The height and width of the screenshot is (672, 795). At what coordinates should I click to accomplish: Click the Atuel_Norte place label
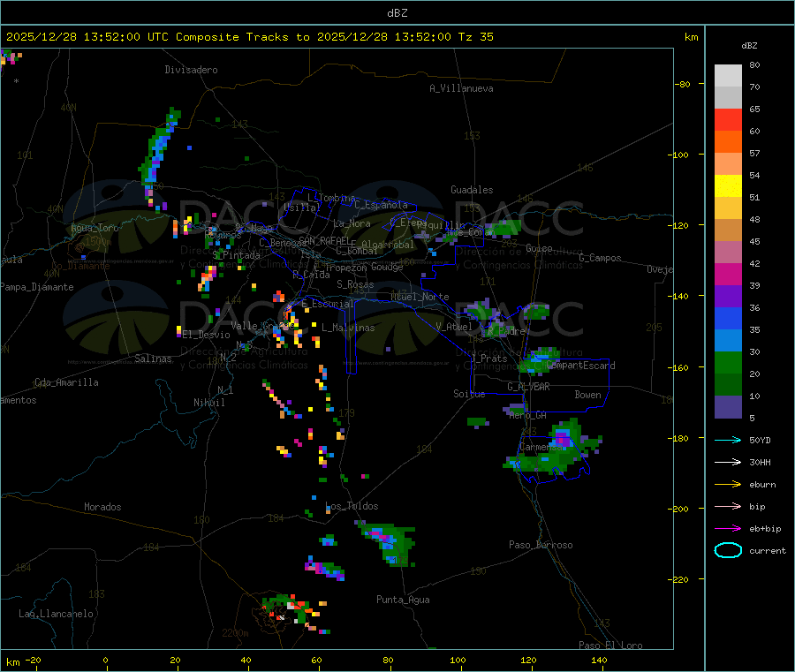[x=420, y=297]
